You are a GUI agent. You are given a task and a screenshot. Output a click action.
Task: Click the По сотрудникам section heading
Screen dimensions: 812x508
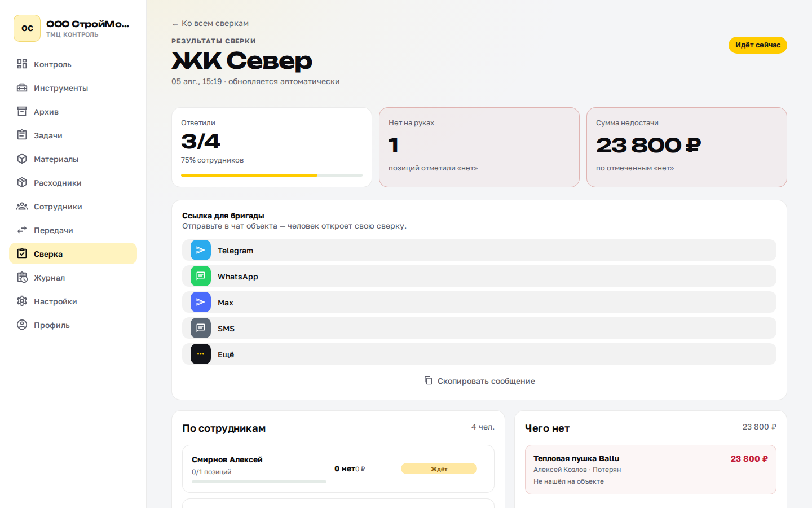pyautogui.click(x=224, y=428)
